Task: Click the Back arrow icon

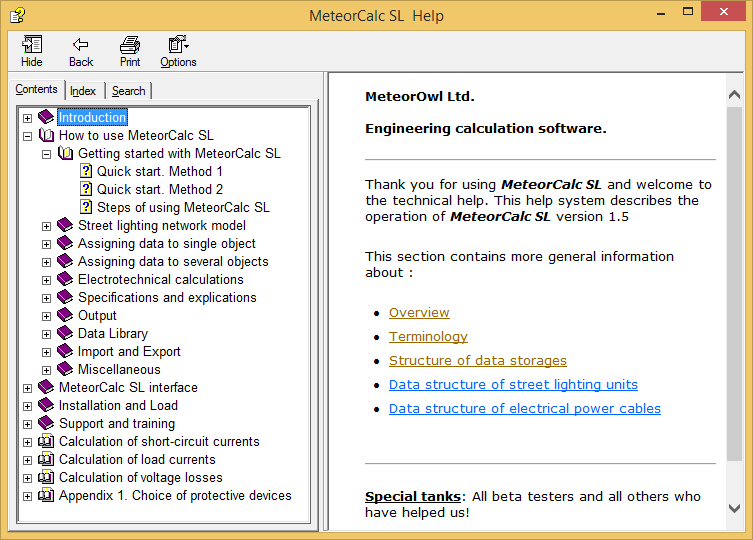Action: click(x=81, y=45)
